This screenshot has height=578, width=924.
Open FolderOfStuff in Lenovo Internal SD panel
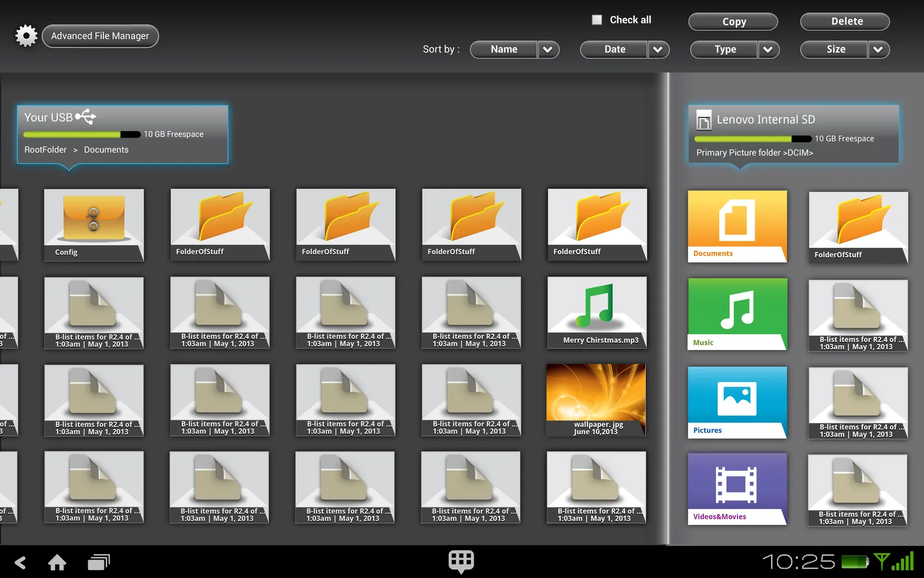[x=859, y=228]
